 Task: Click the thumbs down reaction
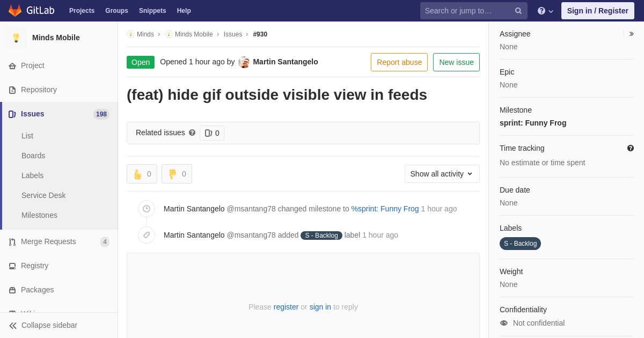coord(177,174)
